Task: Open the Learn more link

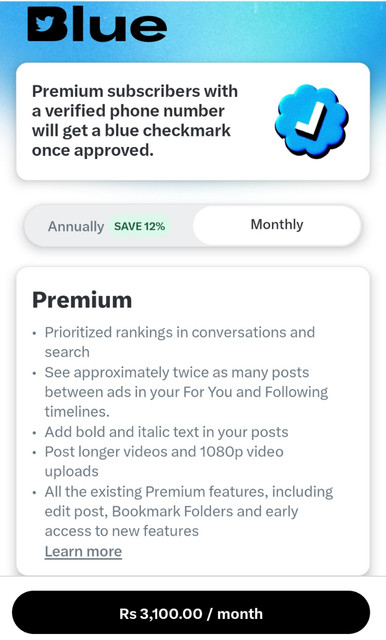Action: tap(83, 551)
